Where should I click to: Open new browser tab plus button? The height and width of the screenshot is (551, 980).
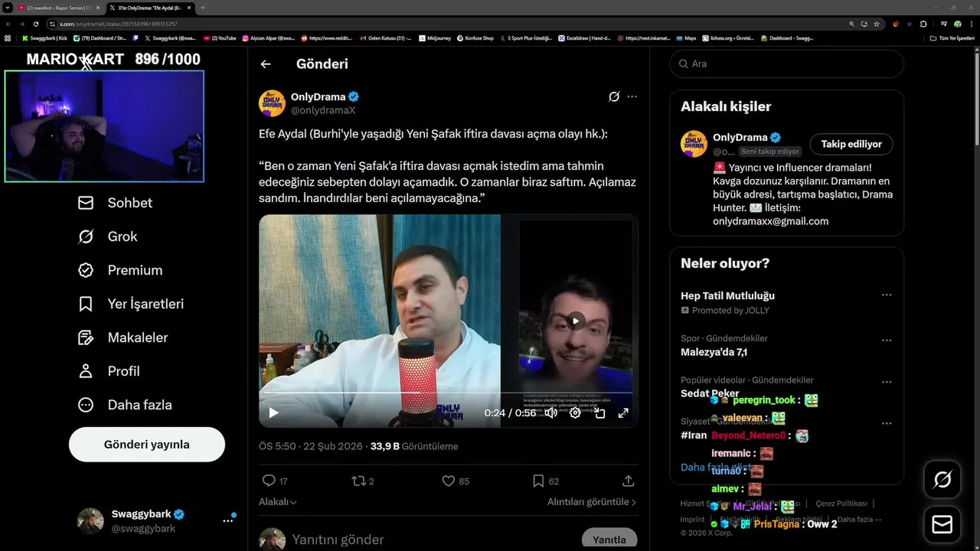202,8
